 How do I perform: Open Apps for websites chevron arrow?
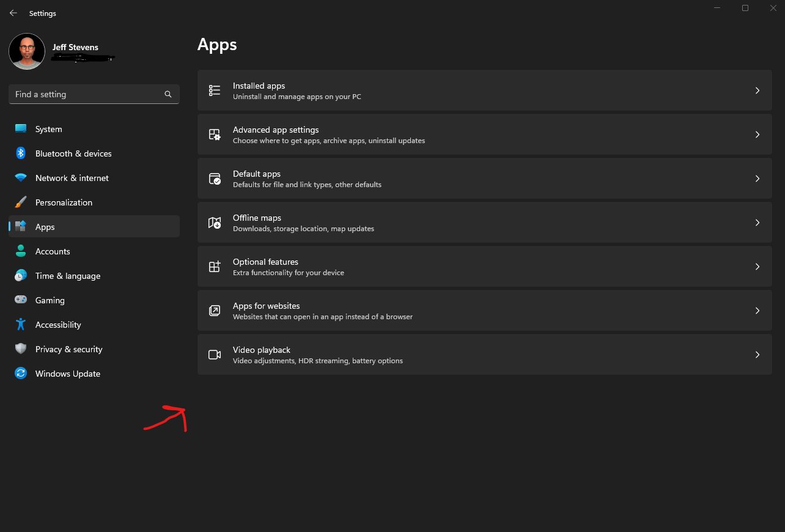pos(757,311)
